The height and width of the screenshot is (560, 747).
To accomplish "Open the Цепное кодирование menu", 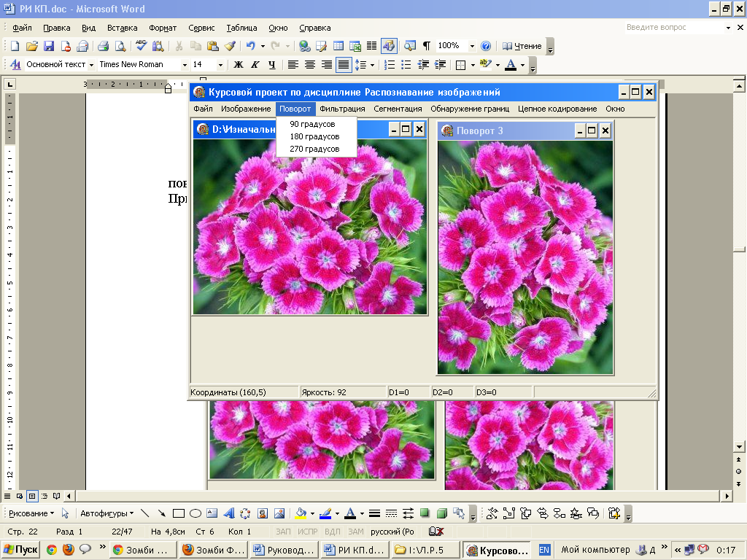I will pos(557,109).
